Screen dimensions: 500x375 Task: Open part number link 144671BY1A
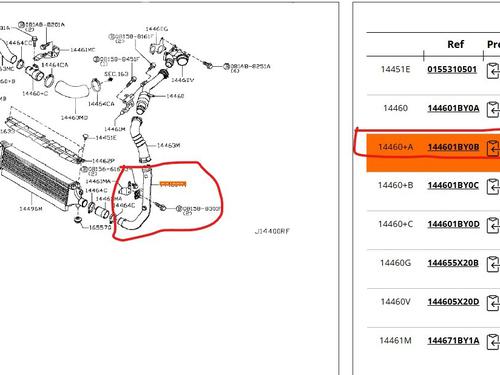[x=453, y=341]
